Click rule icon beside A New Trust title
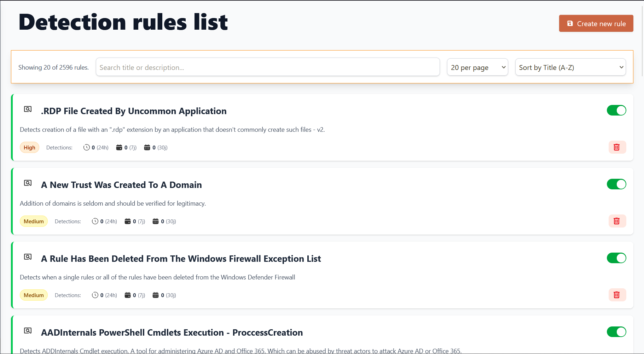The height and width of the screenshot is (354, 644). click(x=28, y=183)
